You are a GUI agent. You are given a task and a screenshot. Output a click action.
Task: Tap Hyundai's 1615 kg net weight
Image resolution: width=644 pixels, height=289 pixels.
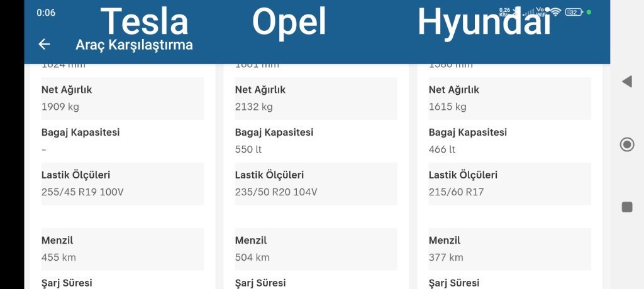(x=448, y=107)
